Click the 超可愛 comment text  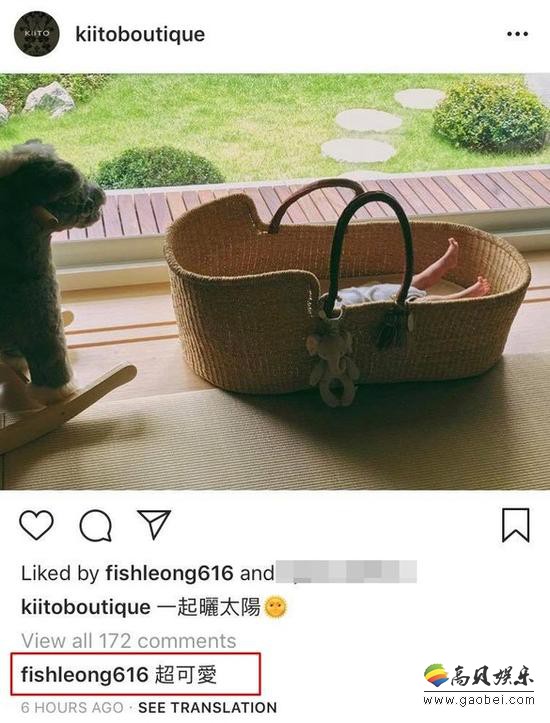coord(186,675)
